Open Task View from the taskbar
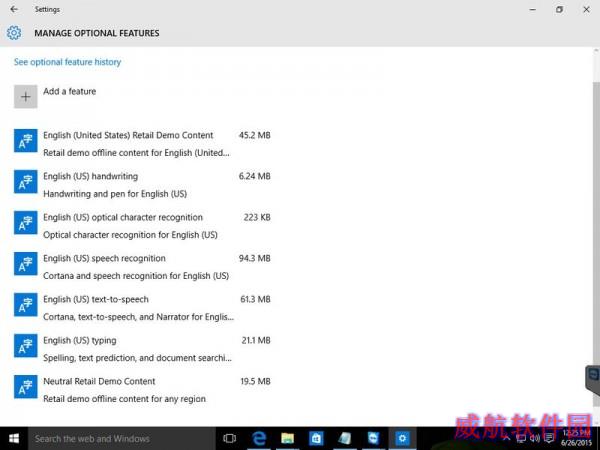The image size is (600, 450). click(230, 439)
